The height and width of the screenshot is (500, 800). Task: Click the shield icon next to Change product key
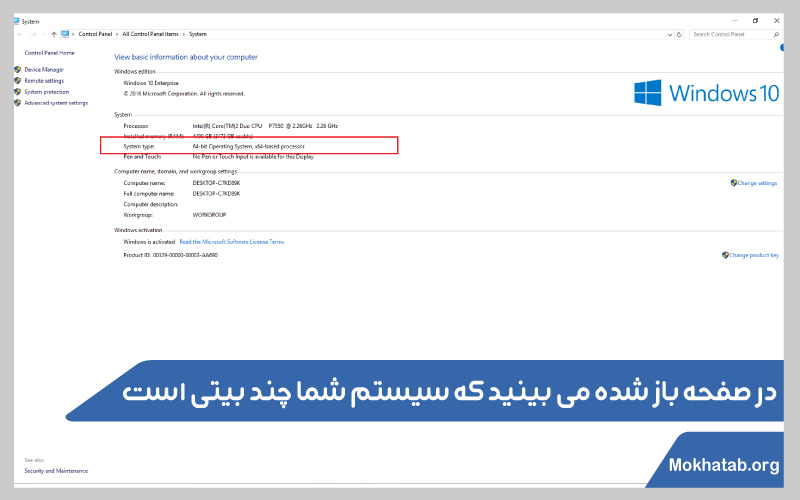point(725,255)
